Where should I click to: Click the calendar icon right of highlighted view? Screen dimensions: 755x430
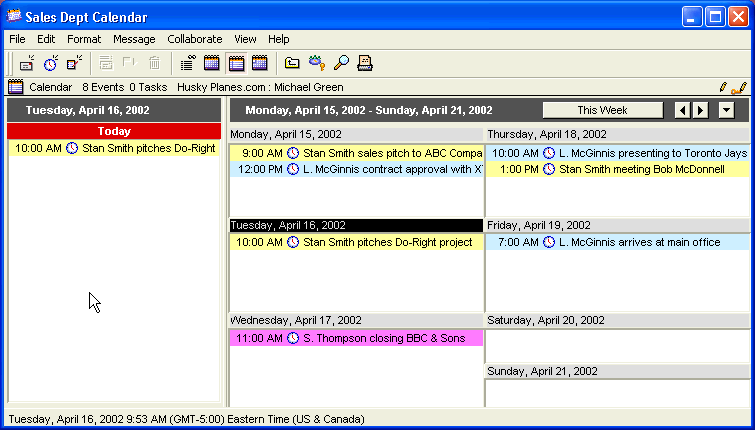[260, 63]
